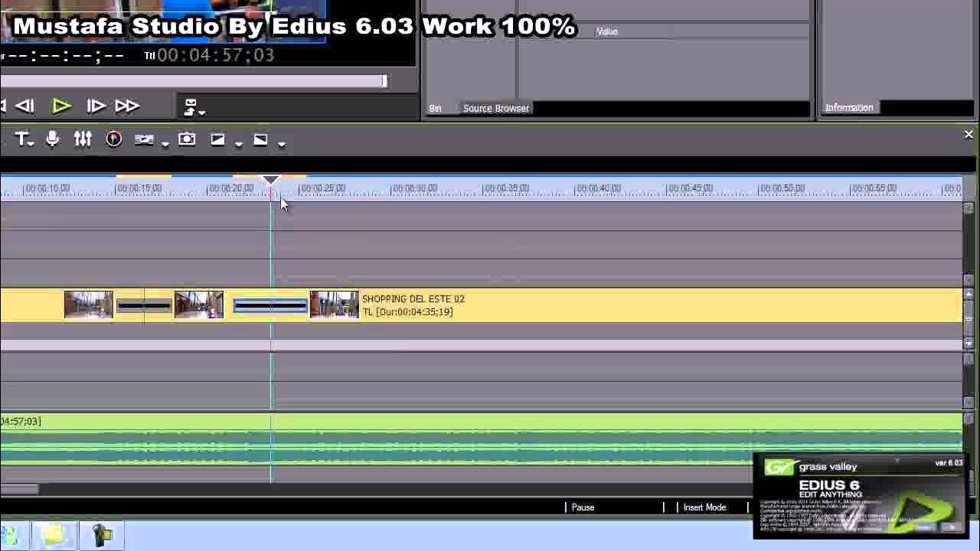The image size is (980, 551).
Task: Select the Information panel tab
Action: tap(848, 108)
